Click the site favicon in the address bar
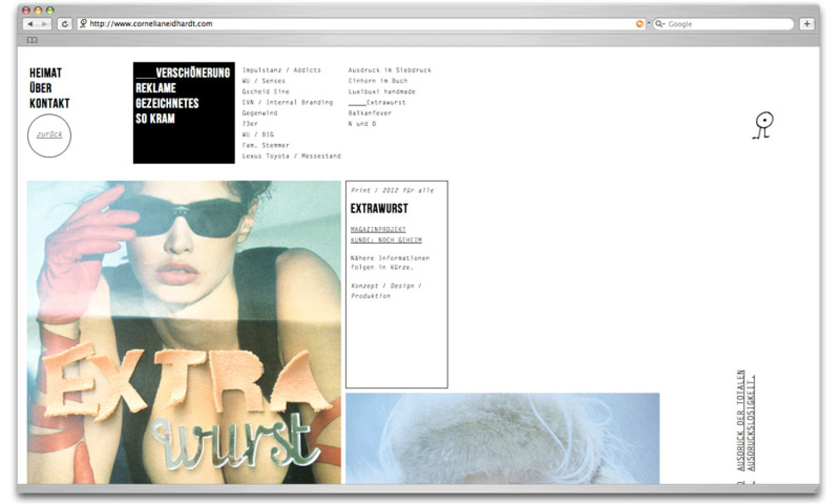The height and width of the screenshot is (504, 840). pos(83,24)
